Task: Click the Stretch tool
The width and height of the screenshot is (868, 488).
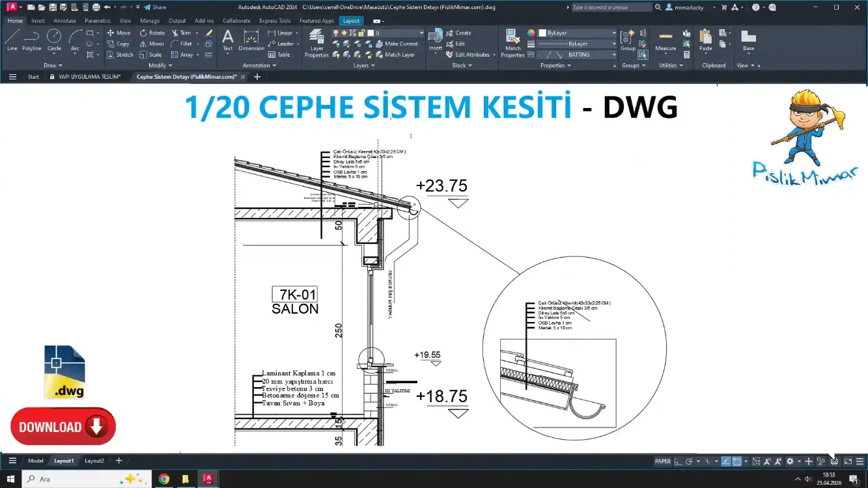Action: [x=120, y=55]
